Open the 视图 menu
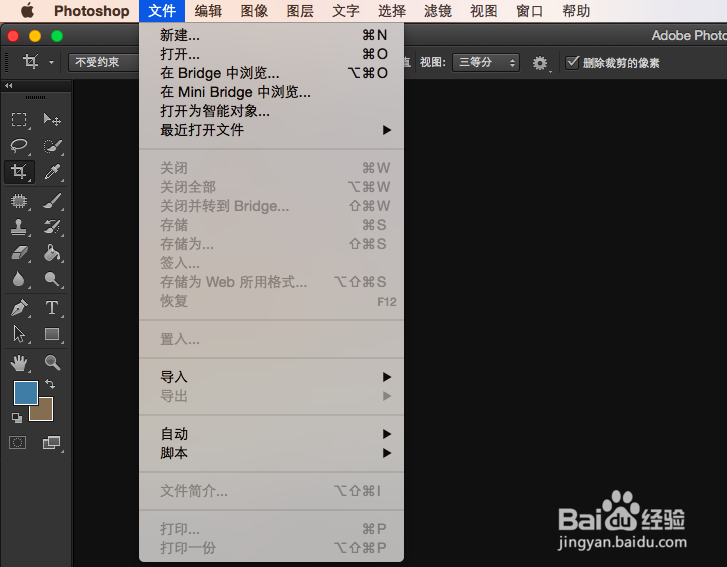Screen dimensions: 727x567 [x=484, y=11]
